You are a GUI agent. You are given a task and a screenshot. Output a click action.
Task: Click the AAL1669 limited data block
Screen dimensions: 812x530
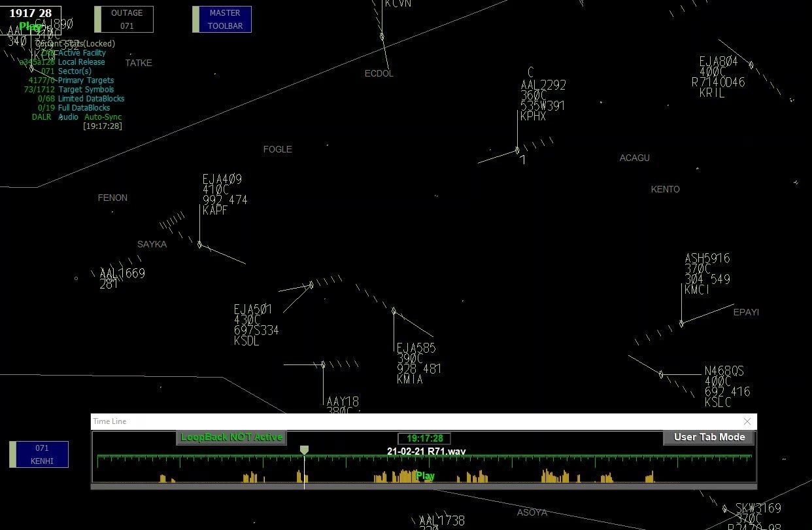coord(122,279)
